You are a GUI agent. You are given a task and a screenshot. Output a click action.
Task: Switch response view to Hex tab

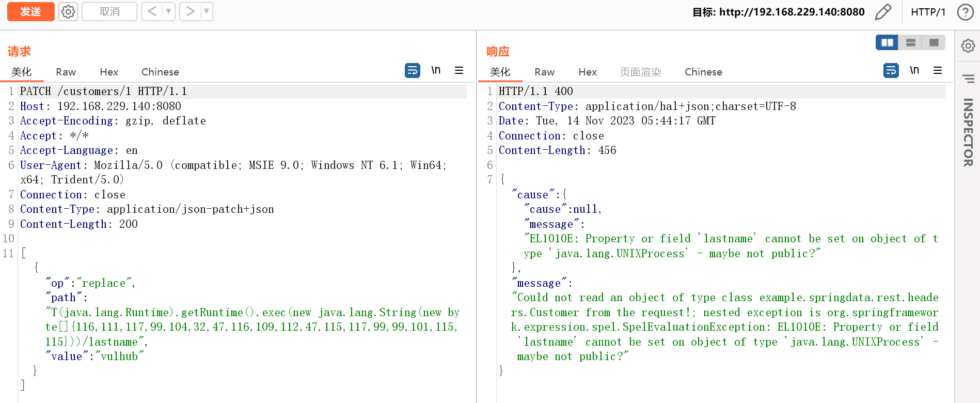tap(588, 72)
